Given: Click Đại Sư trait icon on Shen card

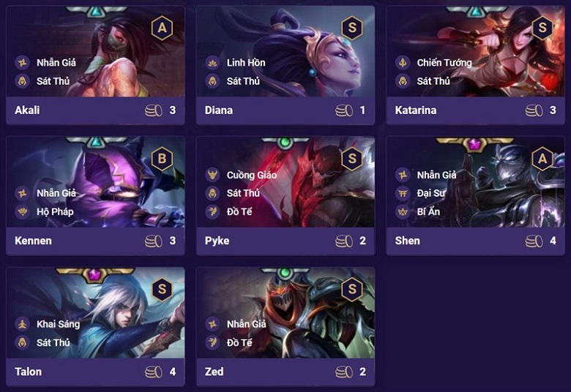Looking at the screenshot, I should click(403, 193).
